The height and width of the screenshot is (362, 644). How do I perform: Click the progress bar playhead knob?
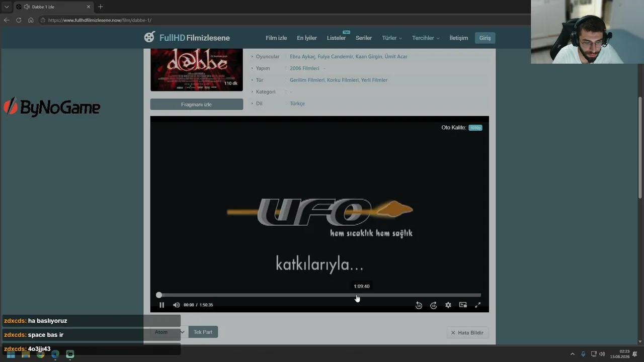[x=159, y=295]
